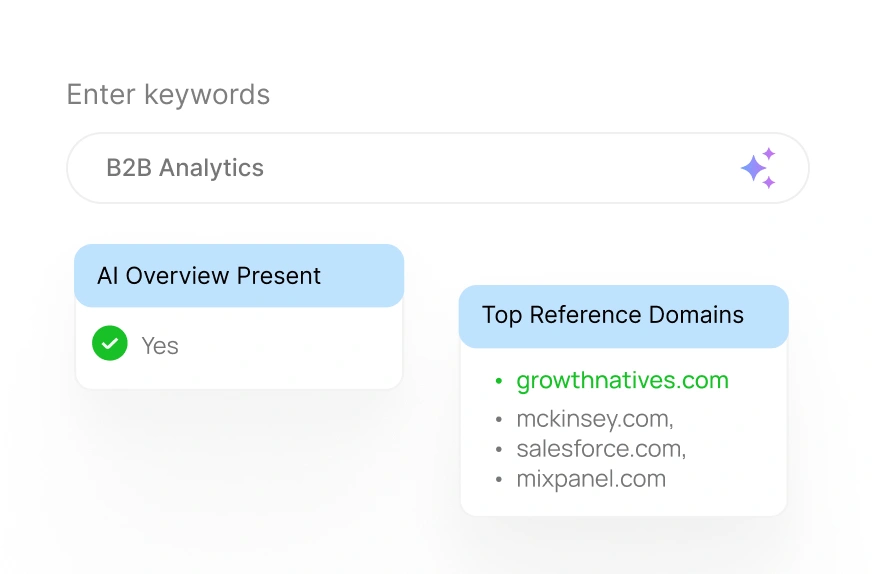880x574 pixels.
Task: Open the growthnatives.com domain link
Action: pos(622,380)
